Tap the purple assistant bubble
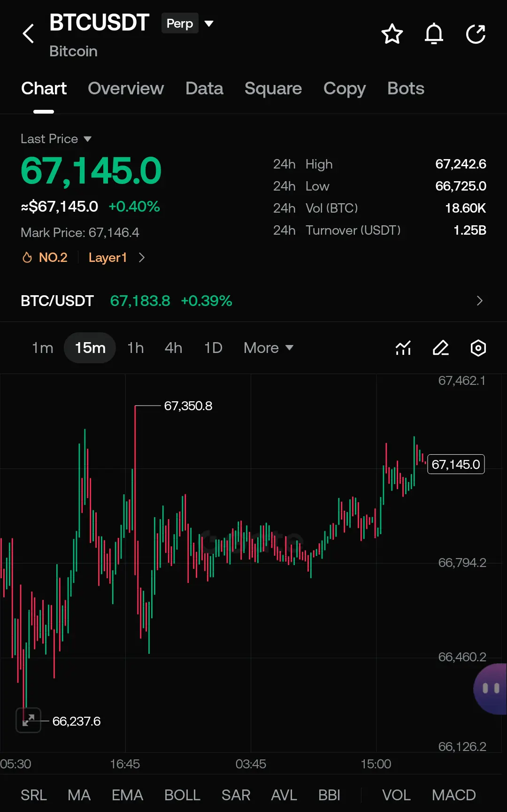507x812 pixels. point(491,689)
